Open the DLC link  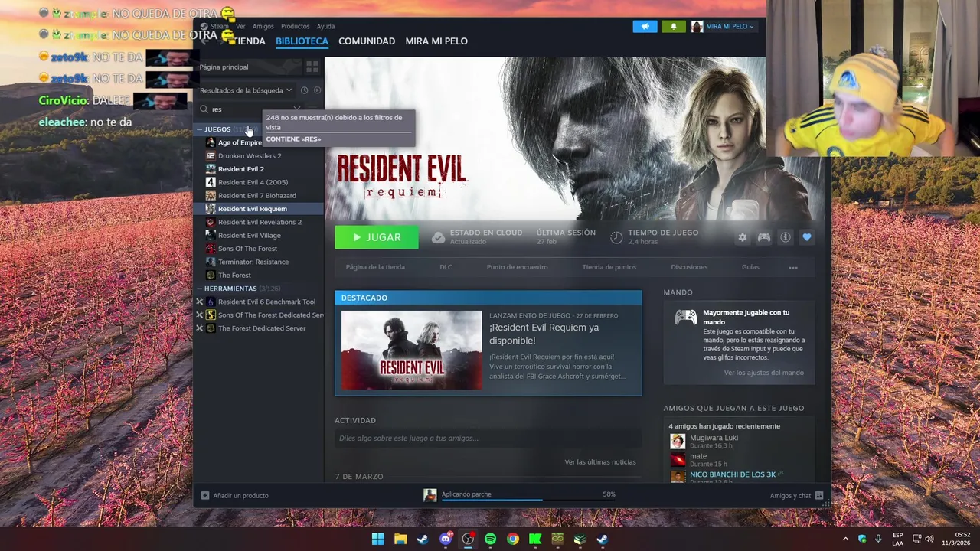446,267
